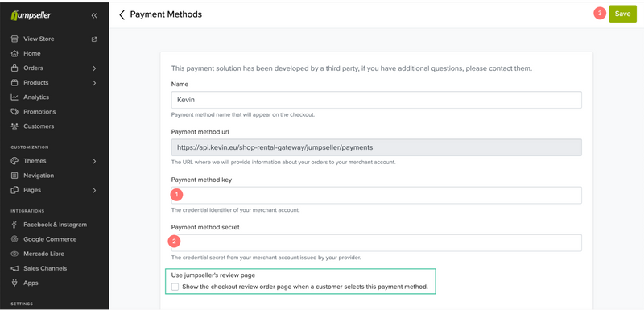This screenshot has height=310, width=644.
Task: Collapse the sidebar with double-chevron icon
Action: (94, 15)
